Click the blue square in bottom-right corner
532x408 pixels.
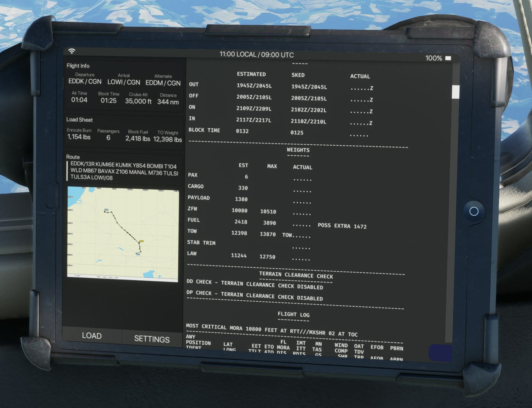click(440, 353)
